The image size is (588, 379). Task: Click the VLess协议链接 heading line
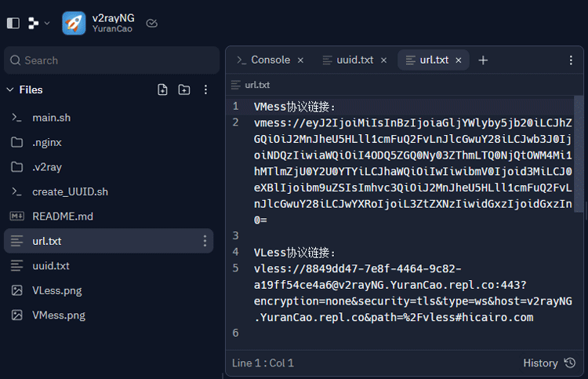tap(294, 253)
